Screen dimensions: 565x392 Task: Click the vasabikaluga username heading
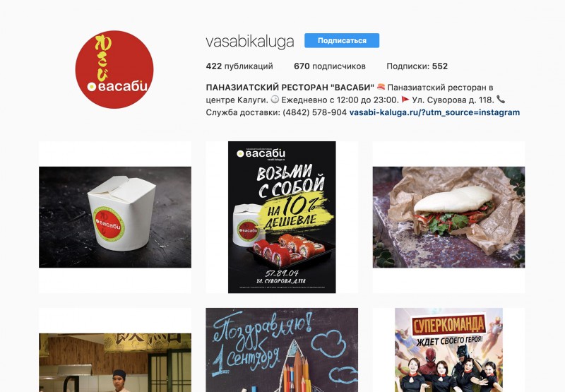250,41
